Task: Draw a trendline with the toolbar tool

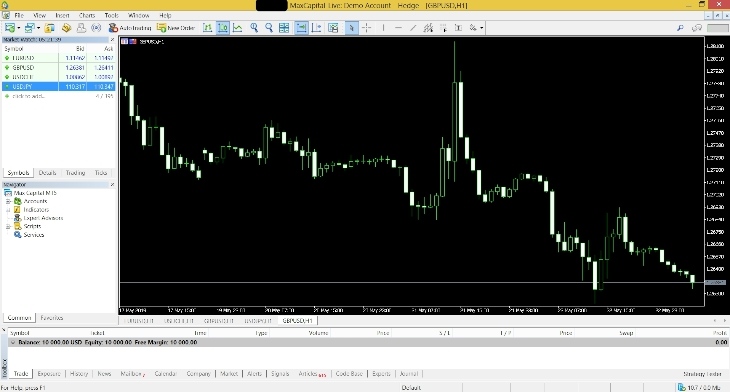Action: [413, 28]
